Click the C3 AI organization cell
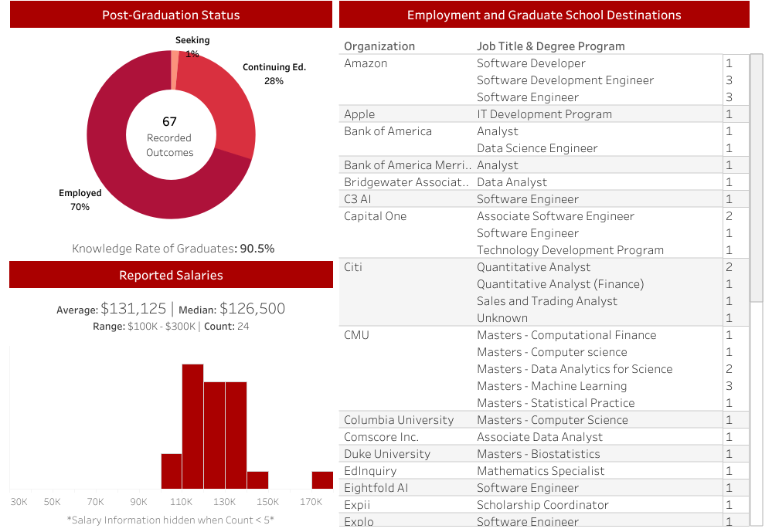Screen dimensions: 772x532 pos(357,198)
